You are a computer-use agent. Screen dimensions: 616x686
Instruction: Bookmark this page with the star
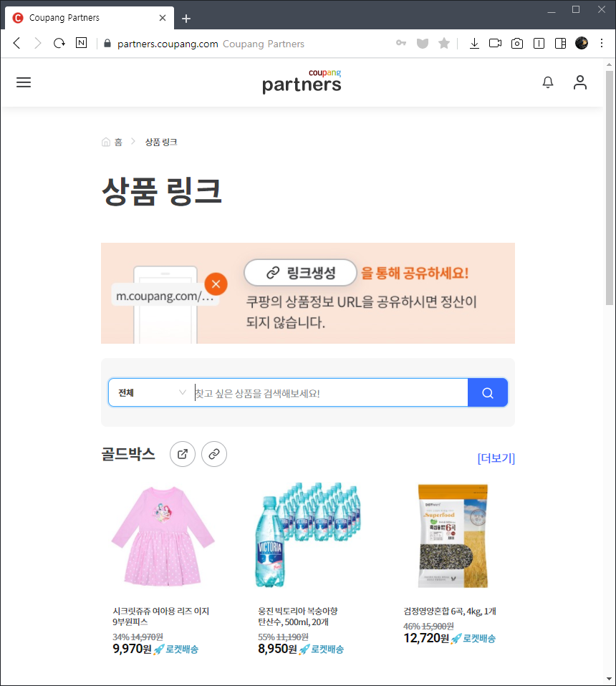tap(444, 43)
